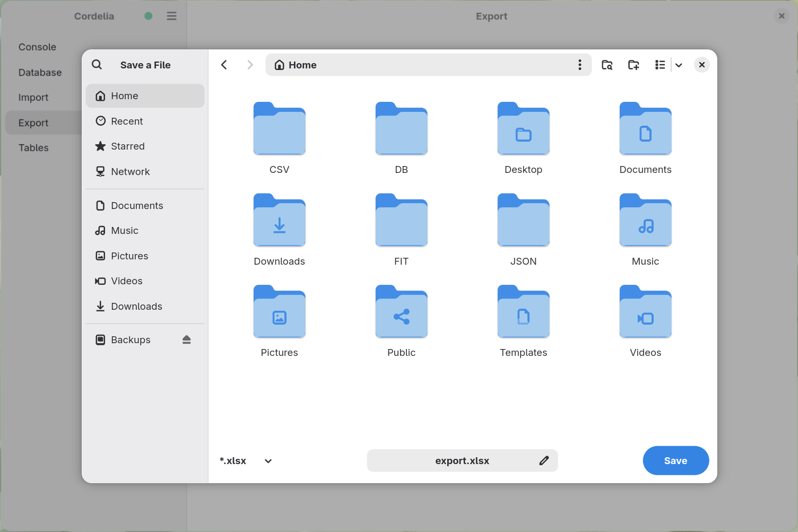
Task: Expand the view options dropdown arrow
Action: (x=679, y=65)
